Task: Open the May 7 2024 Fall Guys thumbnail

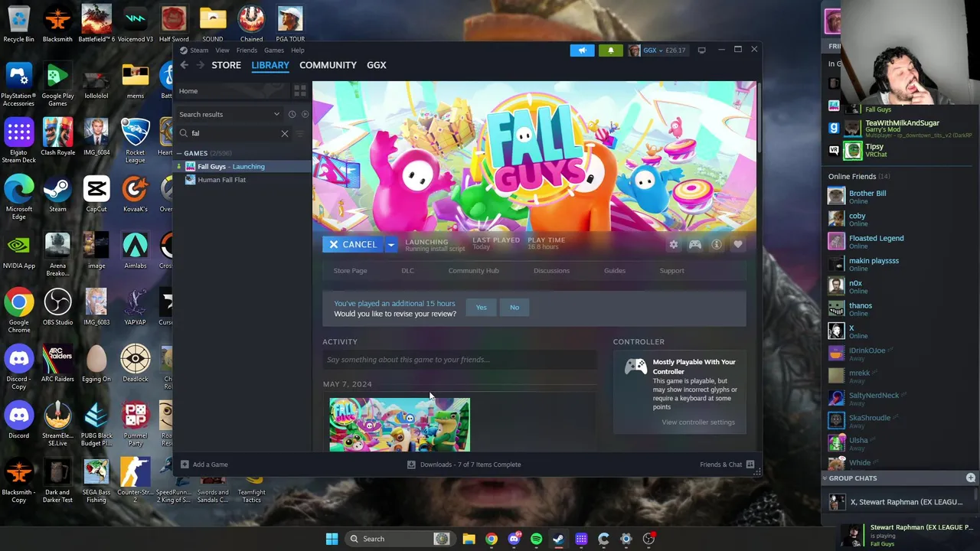Action: tap(400, 425)
